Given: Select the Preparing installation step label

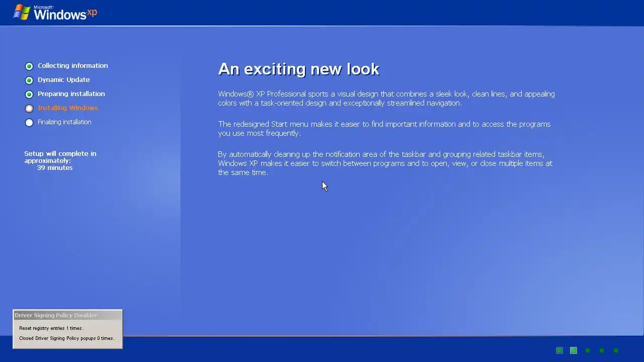Looking at the screenshot, I should [x=71, y=94].
